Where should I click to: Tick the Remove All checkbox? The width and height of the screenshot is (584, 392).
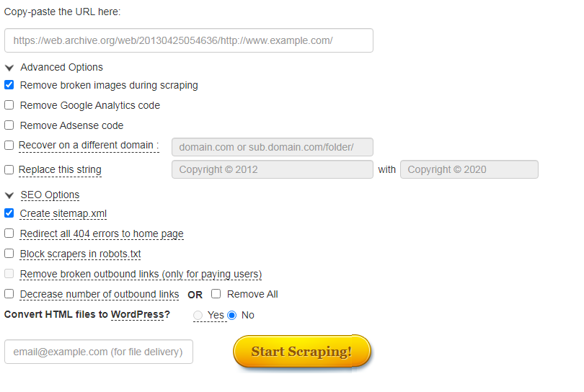click(216, 294)
